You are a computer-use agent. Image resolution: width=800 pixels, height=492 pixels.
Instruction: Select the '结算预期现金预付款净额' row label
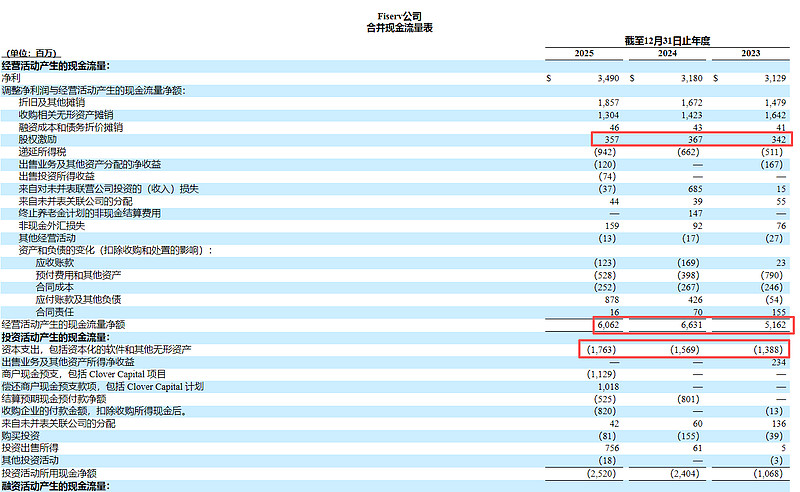pos(54,399)
